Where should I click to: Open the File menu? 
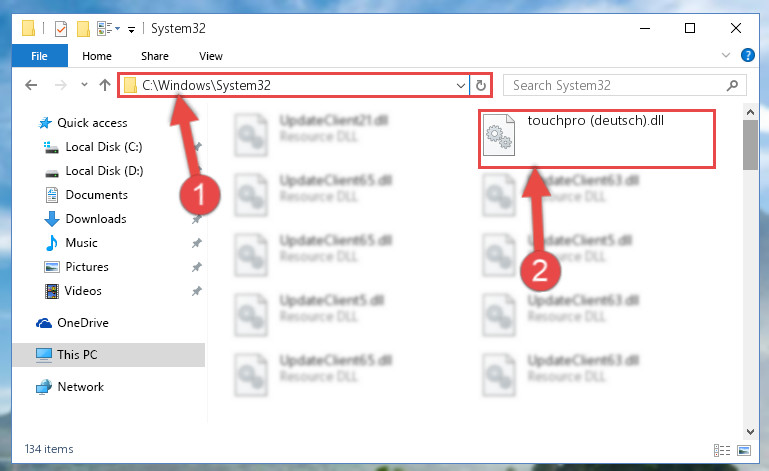click(x=40, y=55)
